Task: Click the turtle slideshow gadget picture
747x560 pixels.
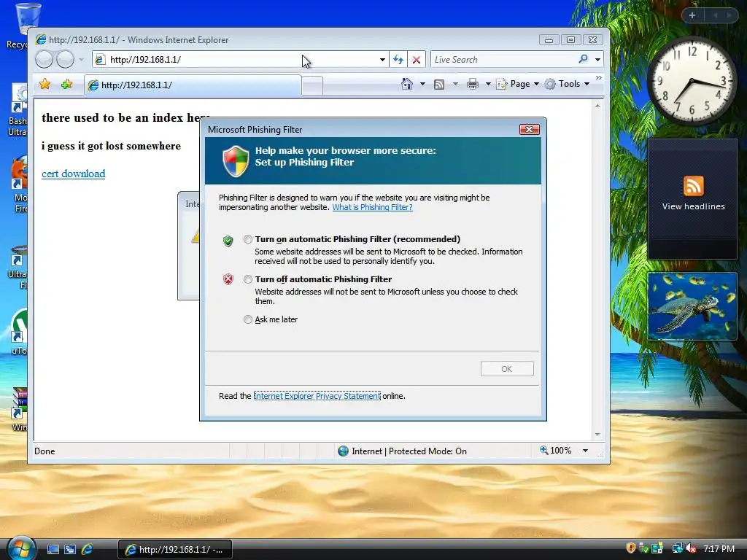Action: [x=692, y=306]
